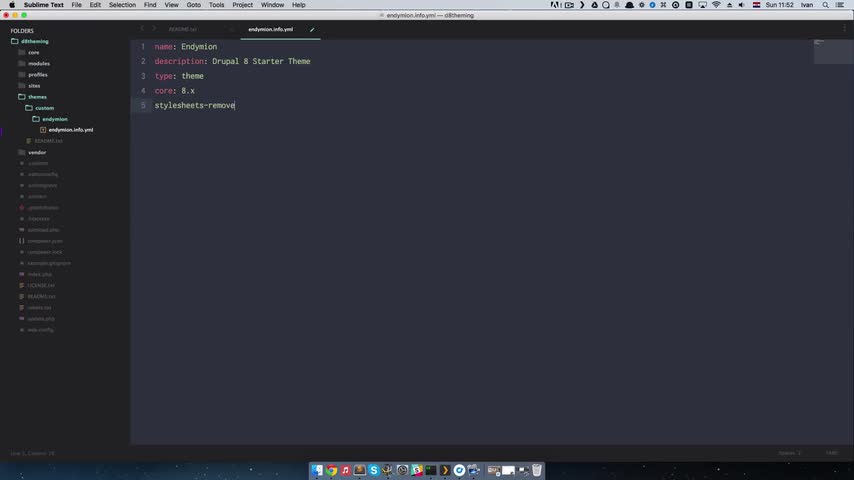Viewport: 854px width, 480px height.
Task: Open the black terminal icon in dock
Action: [x=431, y=470]
